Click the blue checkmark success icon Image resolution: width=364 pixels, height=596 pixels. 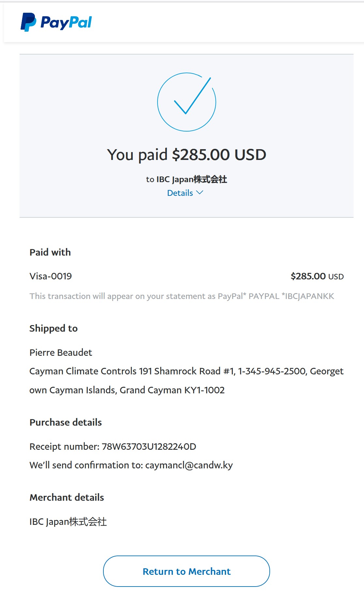coord(187,102)
